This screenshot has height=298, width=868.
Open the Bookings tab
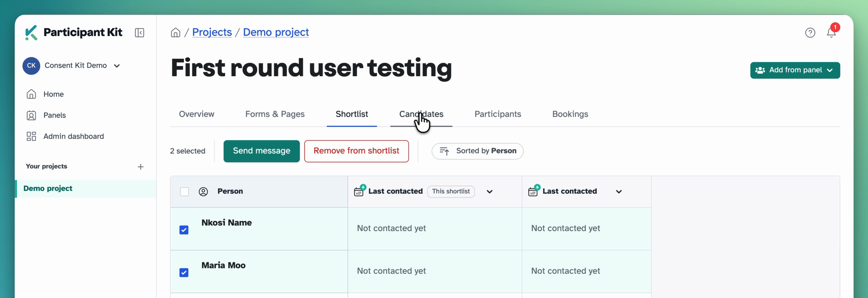point(570,114)
